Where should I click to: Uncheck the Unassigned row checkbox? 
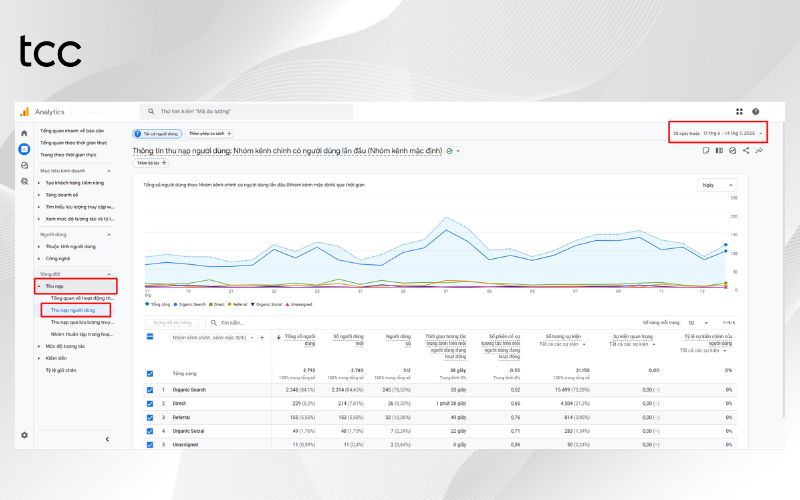tap(150, 445)
